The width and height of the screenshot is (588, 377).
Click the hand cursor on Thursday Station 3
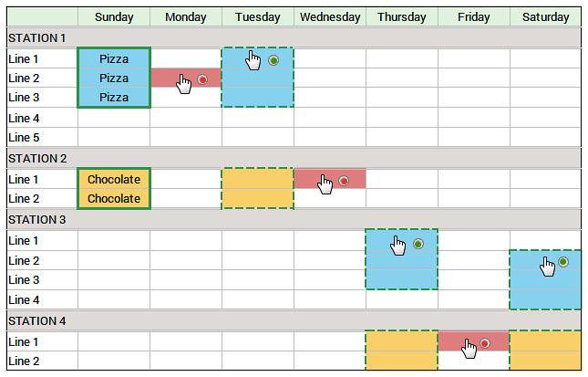tap(397, 246)
